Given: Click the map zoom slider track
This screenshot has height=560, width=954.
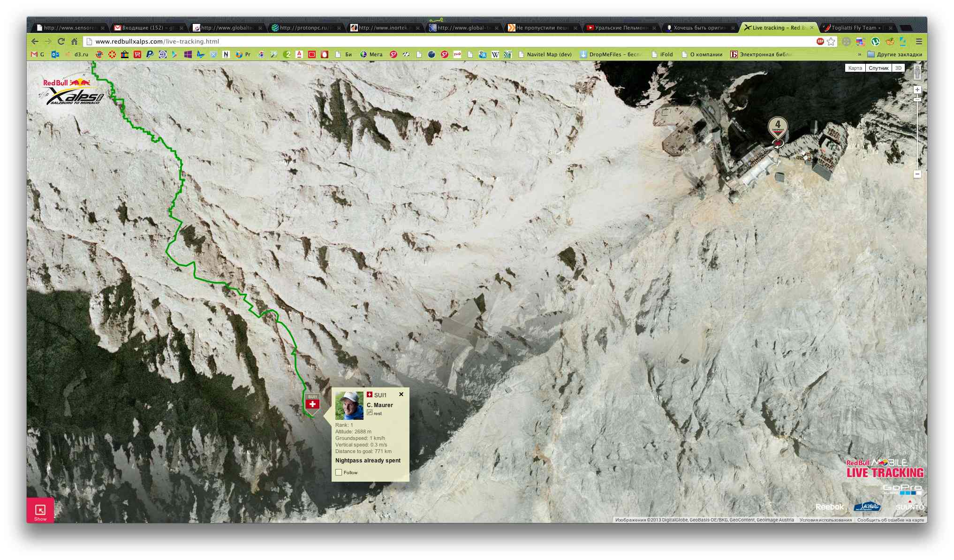Looking at the screenshot, I should pyautogui.click(x=917, y=136).
